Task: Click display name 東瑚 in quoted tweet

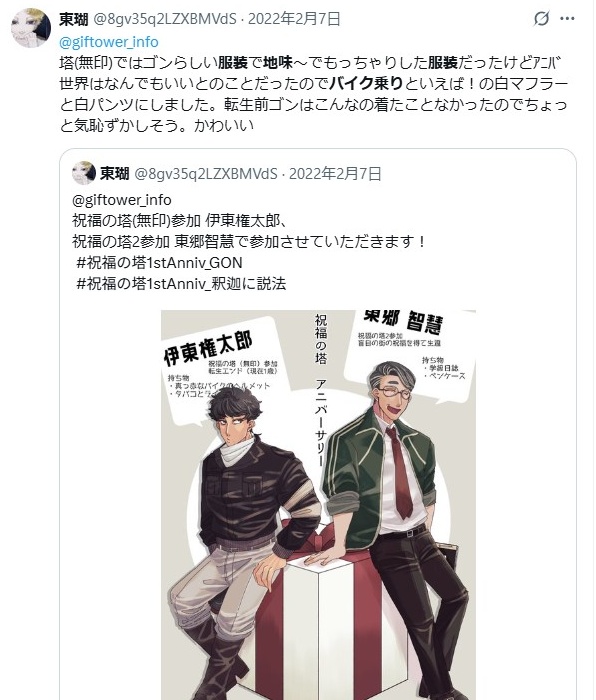Action: (115, 174)
